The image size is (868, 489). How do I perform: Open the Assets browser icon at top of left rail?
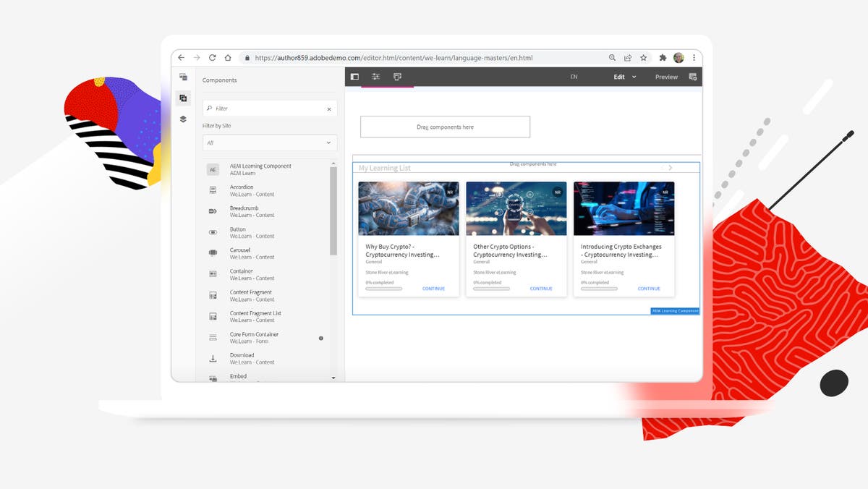tap(184, 76)
